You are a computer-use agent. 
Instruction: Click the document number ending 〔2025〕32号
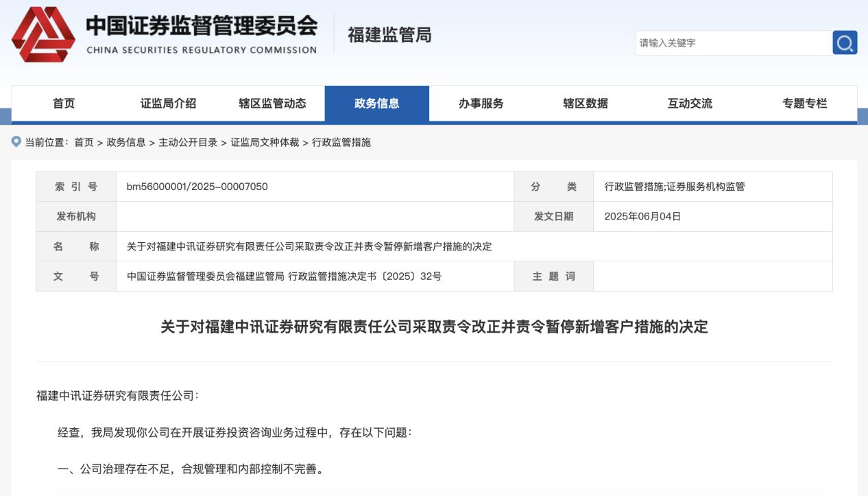[285, 276]
